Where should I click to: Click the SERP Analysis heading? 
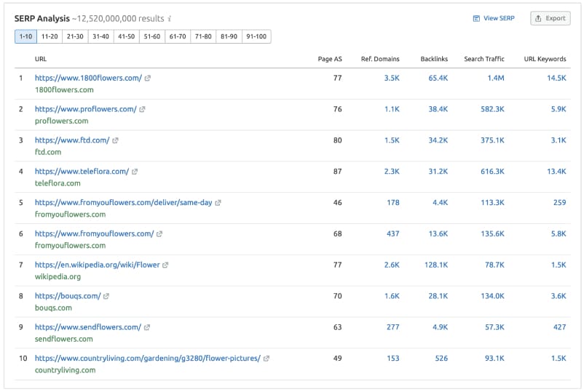pyautogui.click(x=42, y=19)
